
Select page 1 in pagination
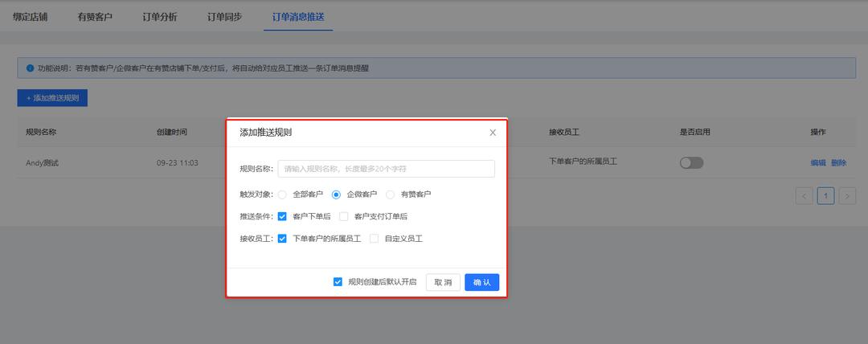coord(826,195)
